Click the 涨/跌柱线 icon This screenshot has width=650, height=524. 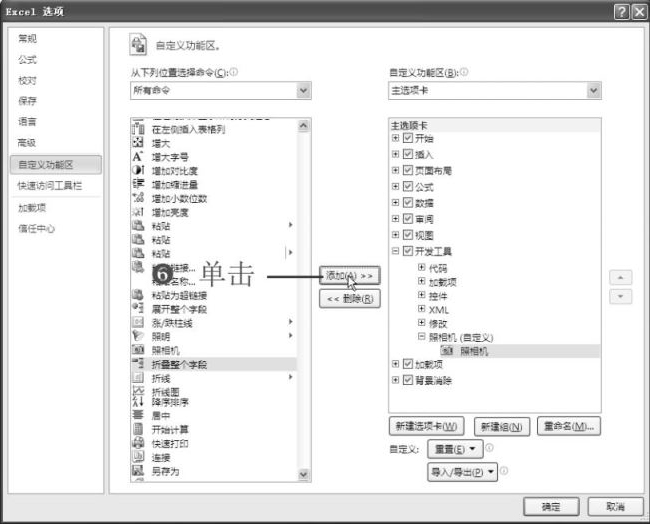138,323
